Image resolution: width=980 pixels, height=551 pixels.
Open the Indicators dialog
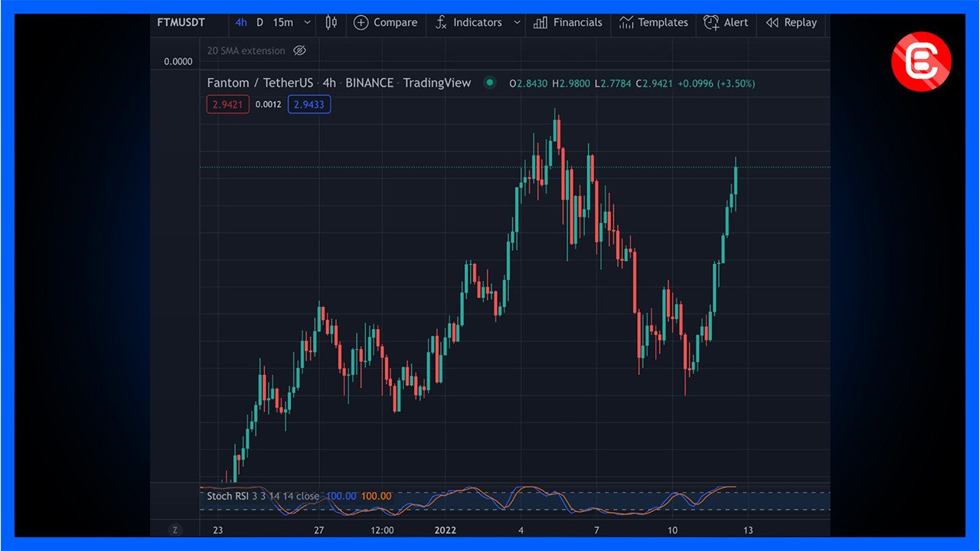tap(467, 22)
